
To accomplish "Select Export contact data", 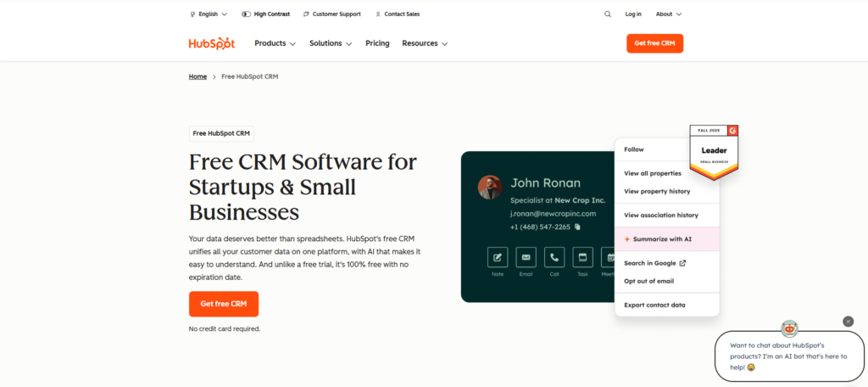I will 654,305.
